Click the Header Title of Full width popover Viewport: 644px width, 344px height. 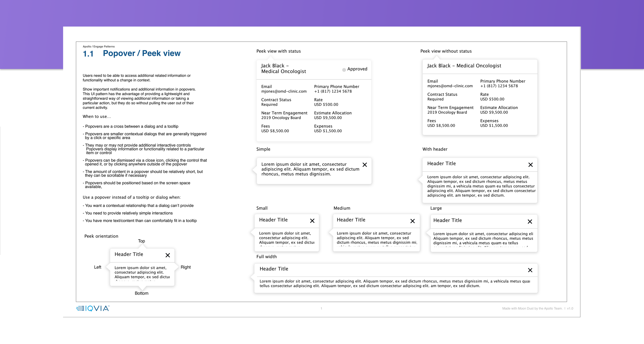pos(274,269)
